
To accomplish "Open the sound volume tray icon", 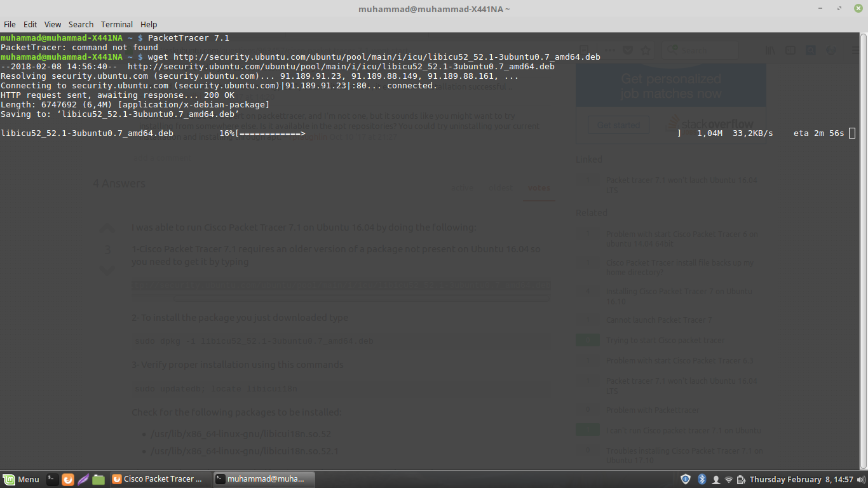I will pos(862,479).
